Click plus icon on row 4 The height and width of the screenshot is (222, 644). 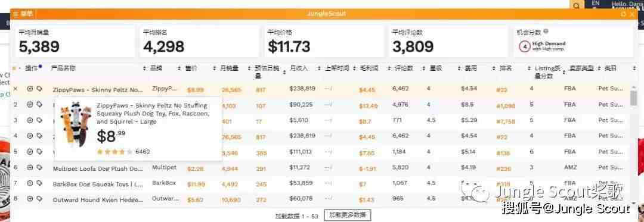coord(30,136)
